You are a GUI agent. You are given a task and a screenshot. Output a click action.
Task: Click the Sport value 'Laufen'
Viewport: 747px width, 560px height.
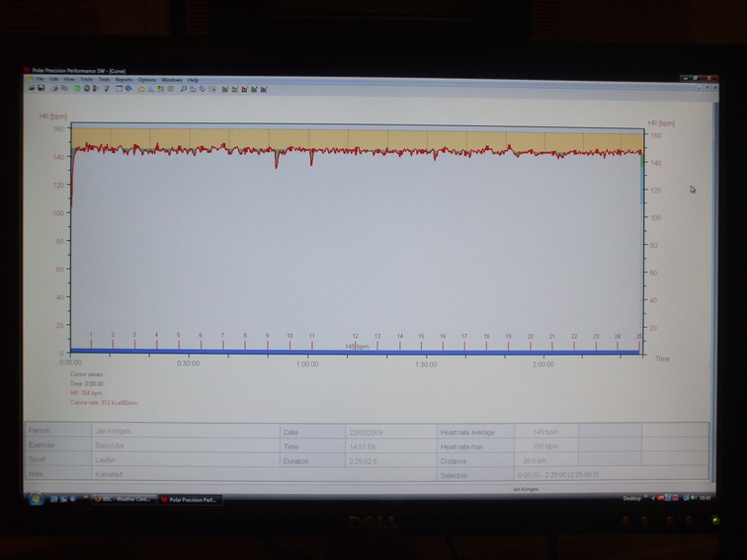coord(106,459)
